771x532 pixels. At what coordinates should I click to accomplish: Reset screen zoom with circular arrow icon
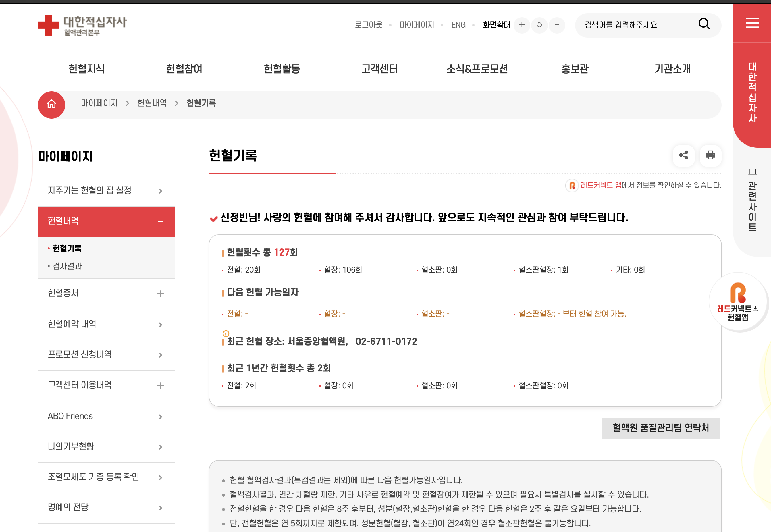(539, 25)
